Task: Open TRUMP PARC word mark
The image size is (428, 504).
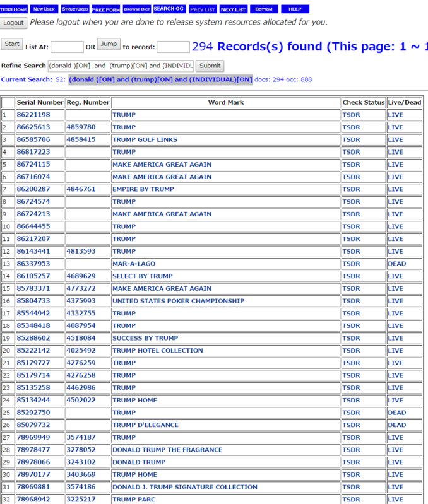Action: [x=133, y=500]
